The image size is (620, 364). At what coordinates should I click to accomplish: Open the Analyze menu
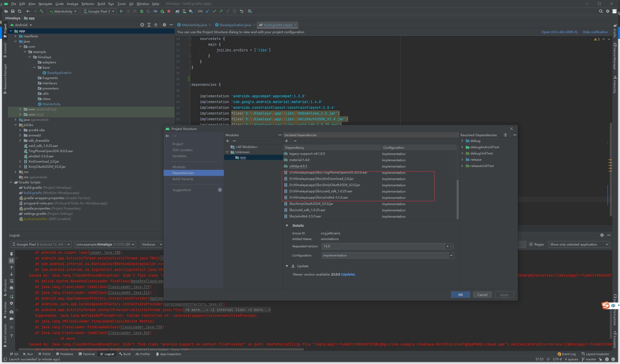coord(72,4)
